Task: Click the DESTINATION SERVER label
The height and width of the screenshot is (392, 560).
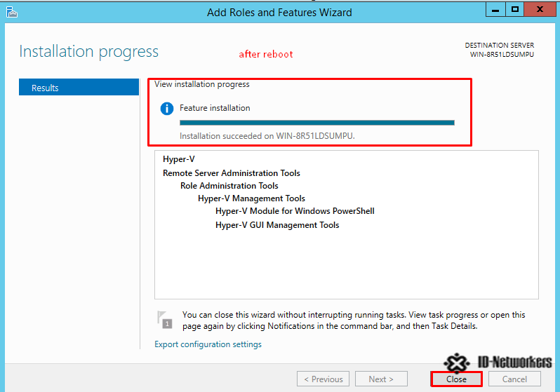Action: click(x=499, y=46)
